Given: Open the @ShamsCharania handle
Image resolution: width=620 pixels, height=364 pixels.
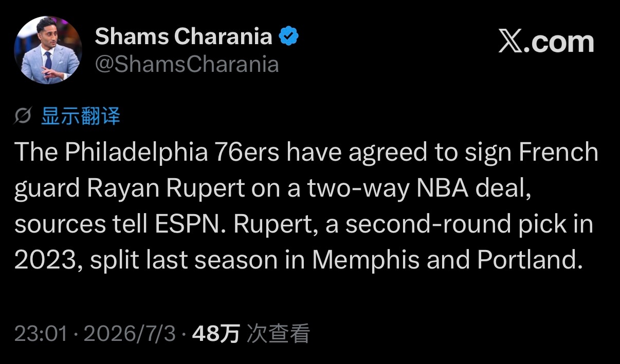Looking at the screenshot, I should [x=187, y=65].
